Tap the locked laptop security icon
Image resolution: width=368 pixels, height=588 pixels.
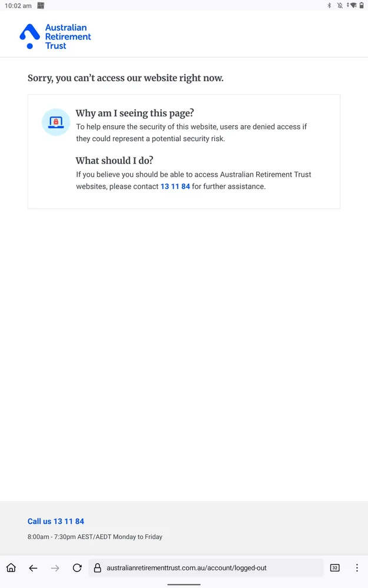(x=56, y=122)
